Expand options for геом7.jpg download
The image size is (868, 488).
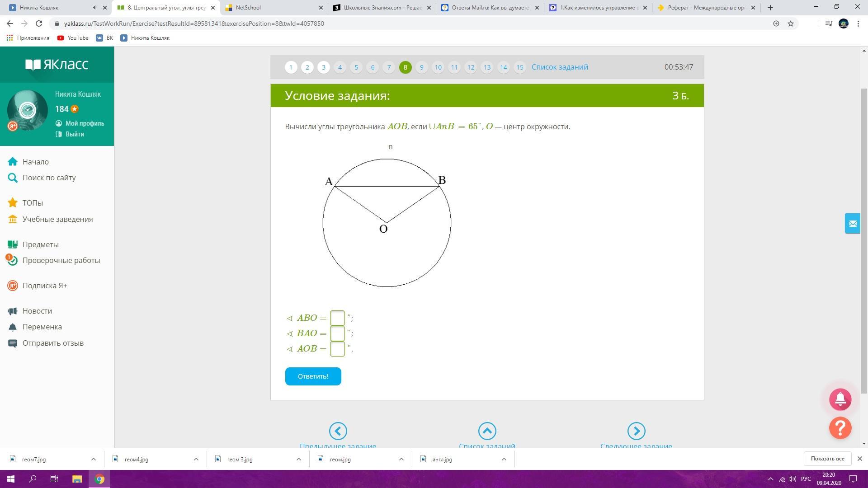[94, 459]
